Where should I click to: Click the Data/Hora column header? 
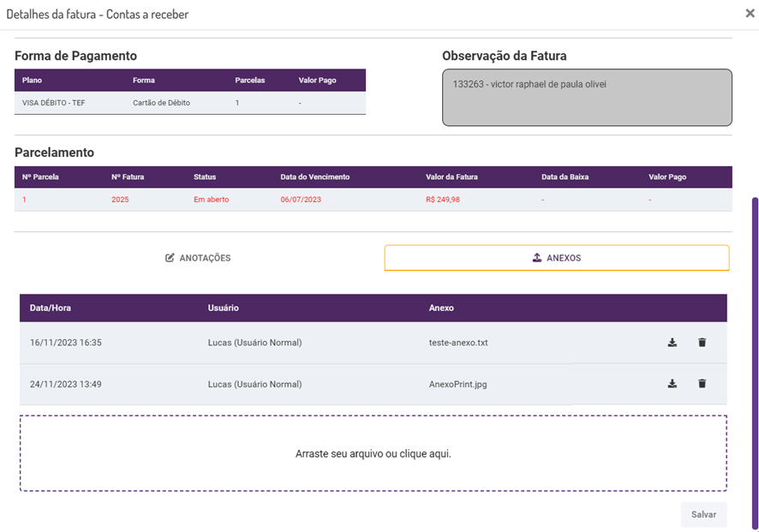coord(51,308)
